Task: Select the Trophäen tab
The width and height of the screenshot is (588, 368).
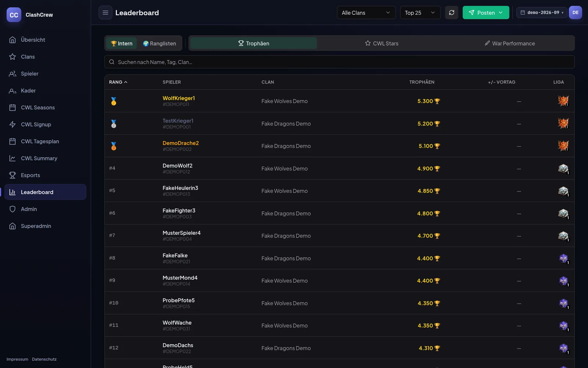Action: pyautogui.click(x=254, y=43)
